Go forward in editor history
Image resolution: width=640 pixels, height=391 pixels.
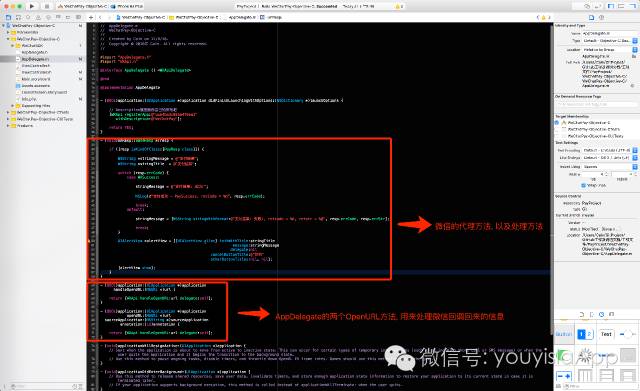click(x=110, y=18)
